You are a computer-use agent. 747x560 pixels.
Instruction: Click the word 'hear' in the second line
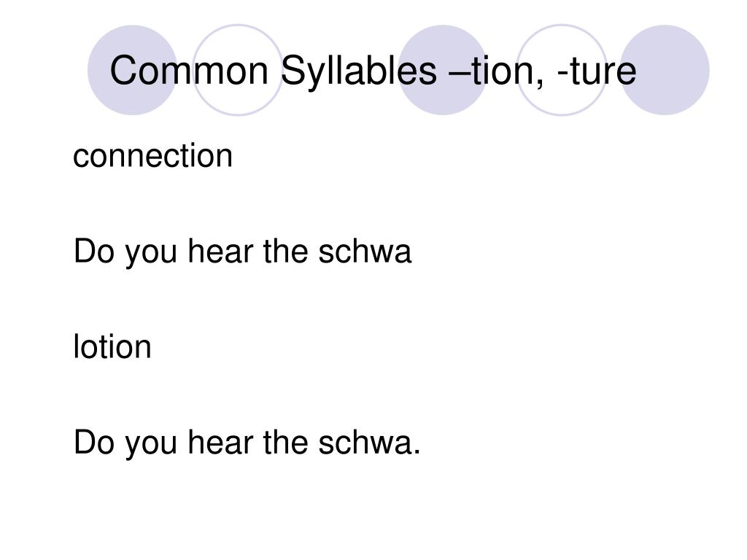click(x=220, y=251)
